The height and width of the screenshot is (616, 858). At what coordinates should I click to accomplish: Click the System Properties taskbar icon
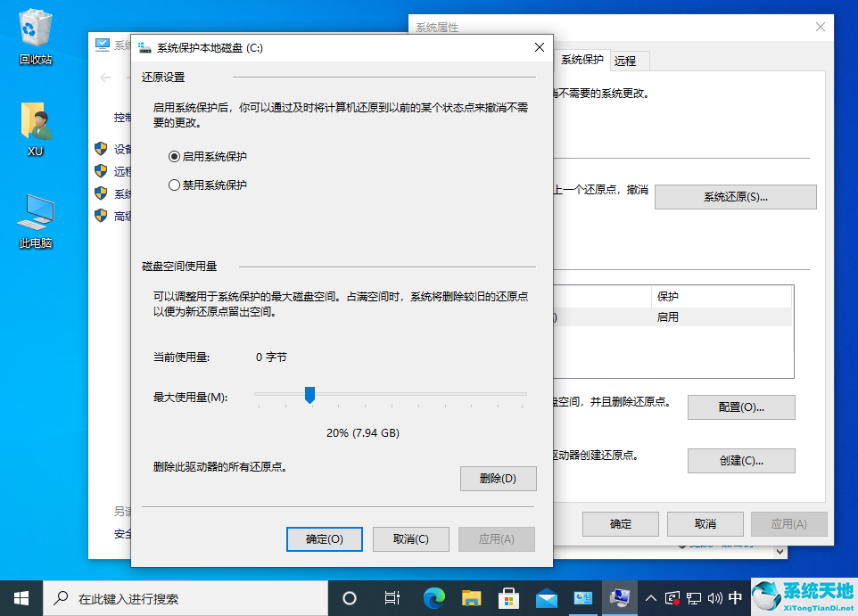click(x=620, y=598)
